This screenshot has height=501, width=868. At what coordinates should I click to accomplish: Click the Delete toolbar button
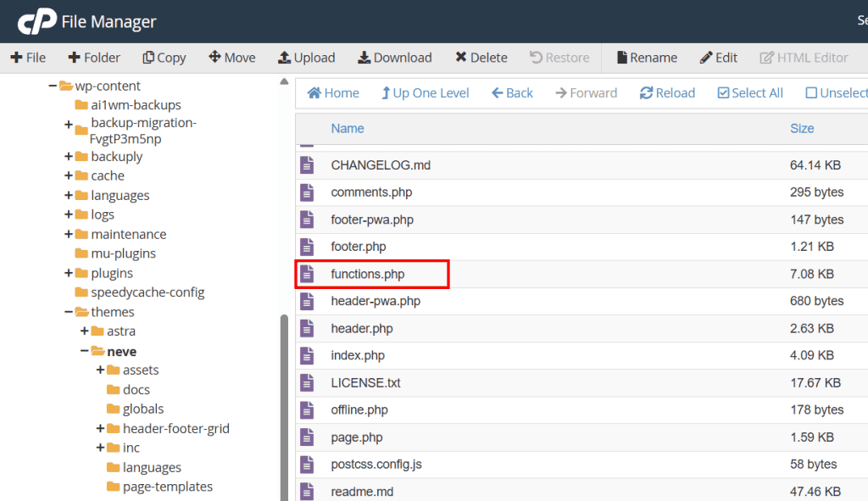481,58
